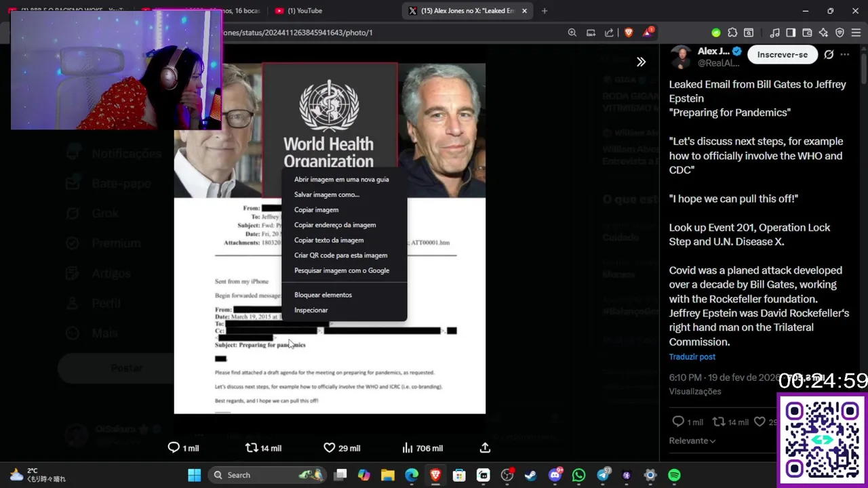Click the views chart icon showing 706 mil
The width and height of the screenshot is (868, 488).
coord(408,448)
